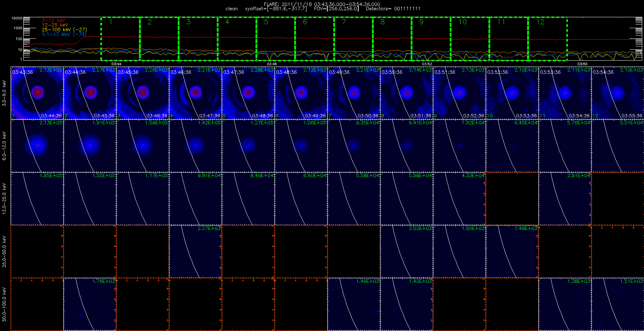Click the orange 12-25 keV legend entry
Image resolution: width=644 pixels, height=331 pixels.
coord(55,25)
